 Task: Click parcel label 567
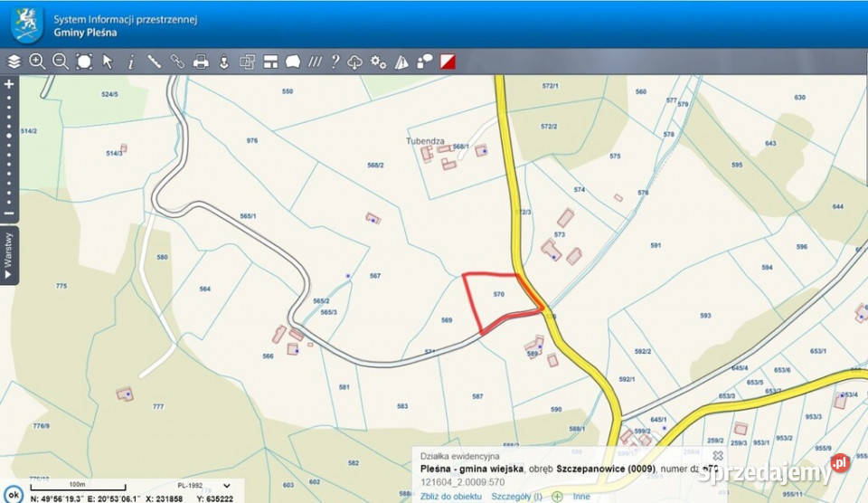(x=374, y=276)
